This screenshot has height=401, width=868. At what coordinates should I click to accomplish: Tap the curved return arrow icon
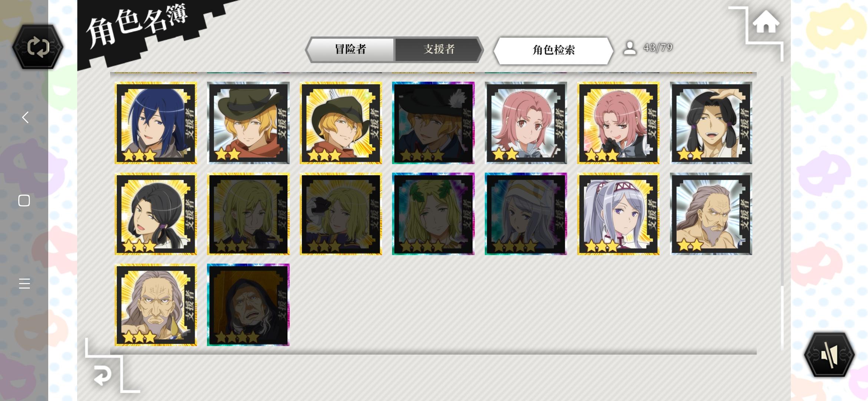pos(103,375)
